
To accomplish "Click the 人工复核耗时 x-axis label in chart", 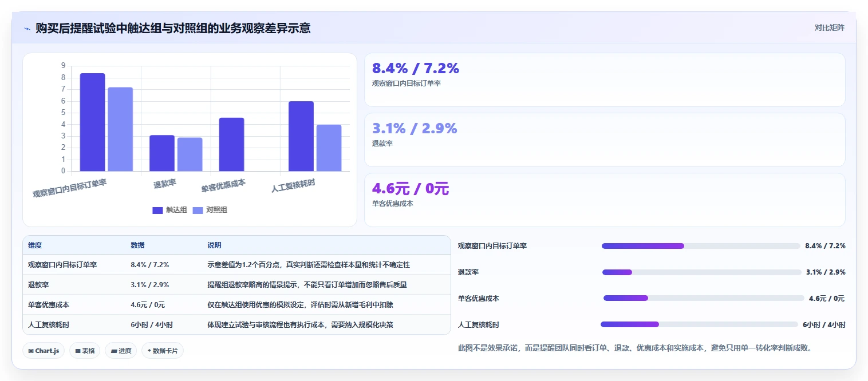I will (x=293, y=186).
